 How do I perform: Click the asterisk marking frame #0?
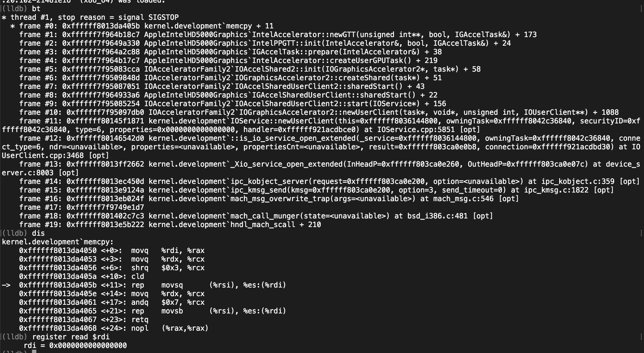(13, 26)
